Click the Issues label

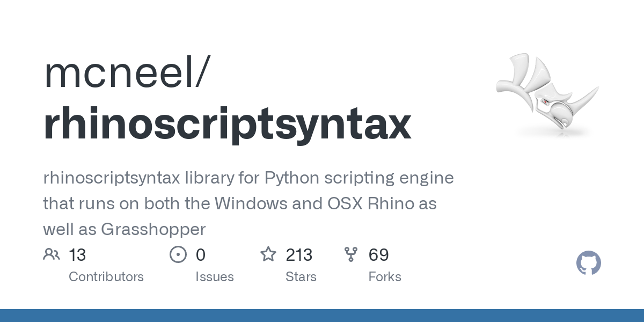pos(215,277)
